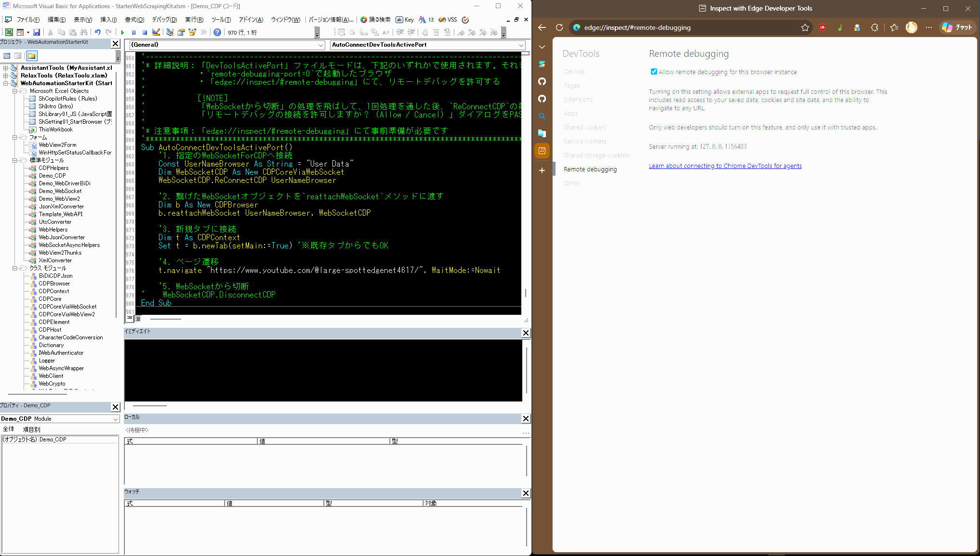Run the Sub with the green play icon
This screenshot has width=980, height=556.
122,32
